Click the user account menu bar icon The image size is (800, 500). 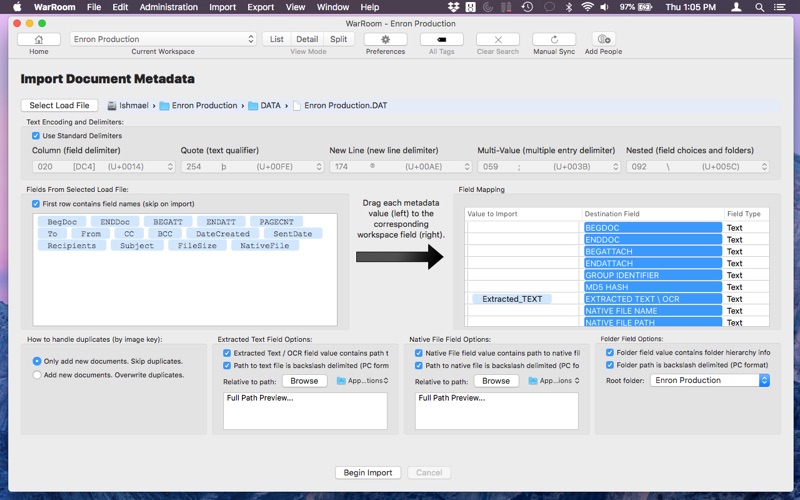coord(736,7)
